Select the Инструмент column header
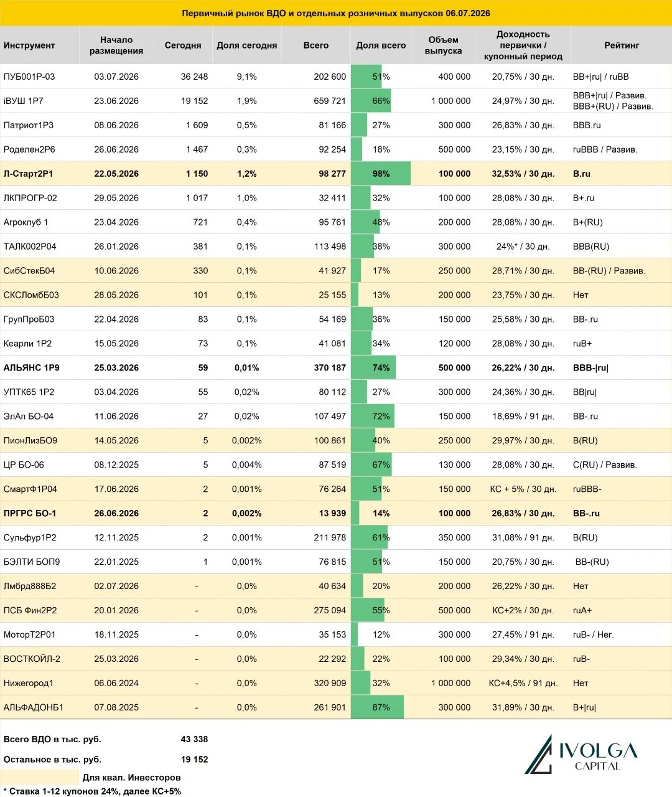The height and width of the screenshot is (797, 672). tap(29, 45)
